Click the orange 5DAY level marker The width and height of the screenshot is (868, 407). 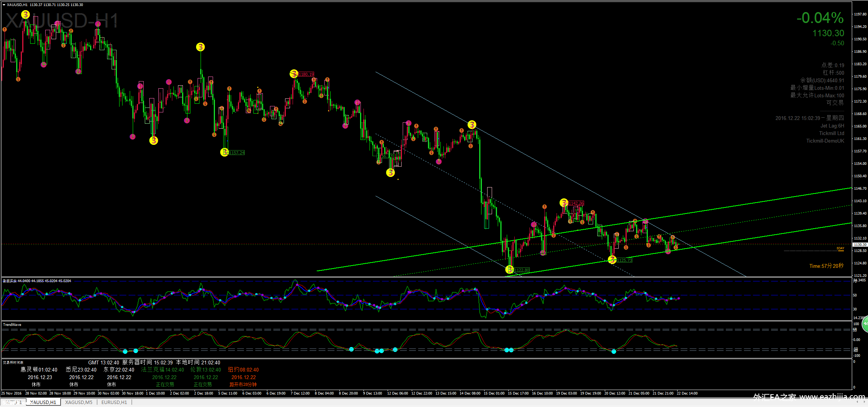(840, 249)
